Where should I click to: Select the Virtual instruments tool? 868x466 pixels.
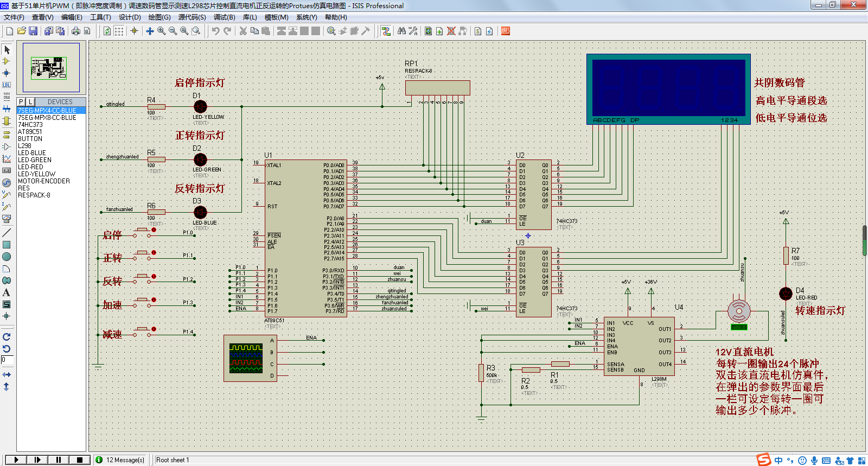point(7,219)
